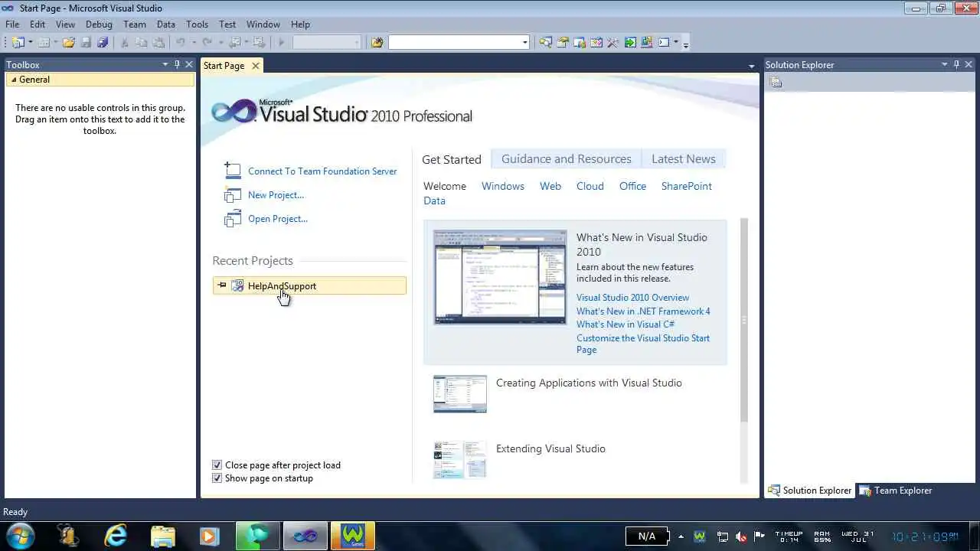The image size is (980, 551).
Task: Click Creating Applications with Visual Studio thumbnail
Action: click(x=460, y=393)
